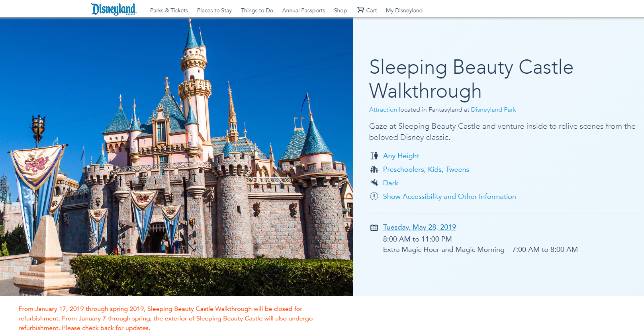Click the Attraction link
The image size is (644, 336).
[383, 110]
